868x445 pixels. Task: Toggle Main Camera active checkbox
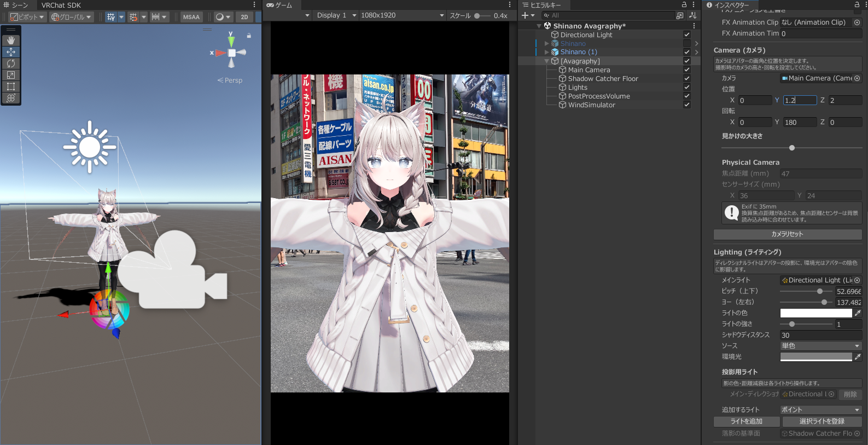(687, 70)
